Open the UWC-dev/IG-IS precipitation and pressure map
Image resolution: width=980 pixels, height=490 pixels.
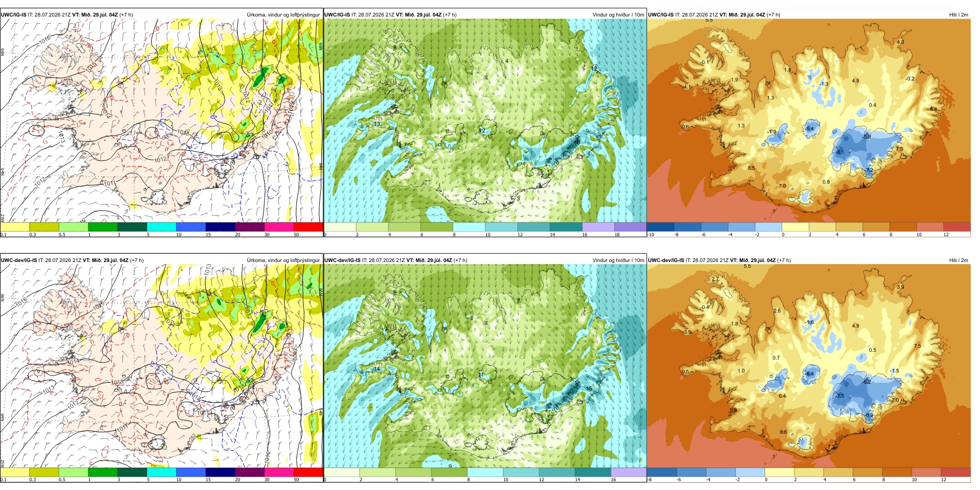[161, 366]
